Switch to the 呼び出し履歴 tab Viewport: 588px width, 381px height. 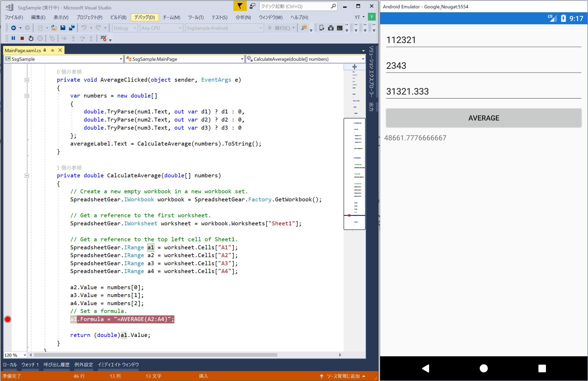coord(57,365)
